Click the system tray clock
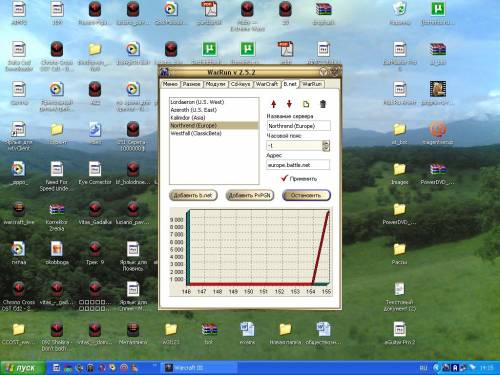500x375 pixels. click(x=486, y=368)
